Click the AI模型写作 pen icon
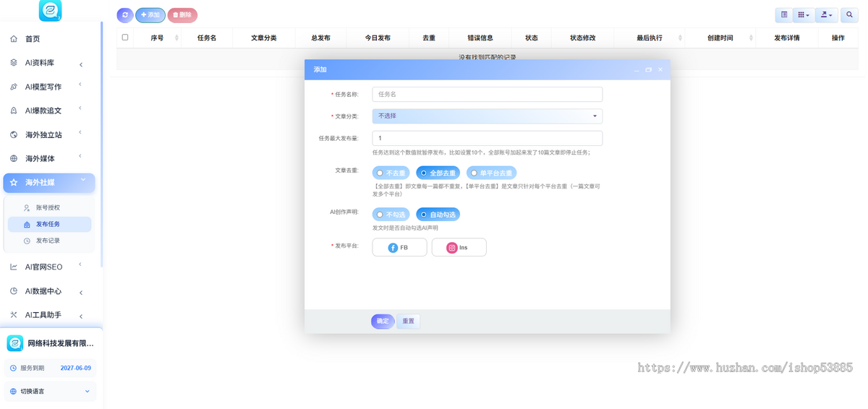Screen dimensions: 868x409 tap(14, 87)
